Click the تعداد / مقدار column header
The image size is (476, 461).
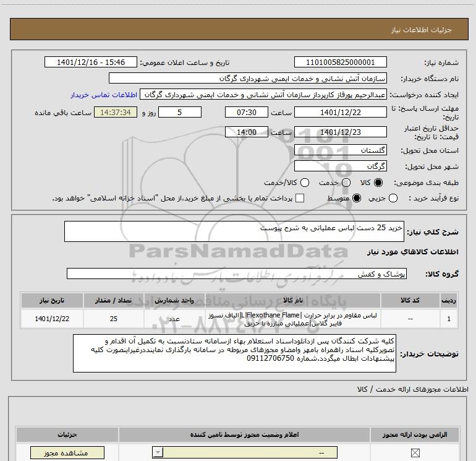[114, 300]
